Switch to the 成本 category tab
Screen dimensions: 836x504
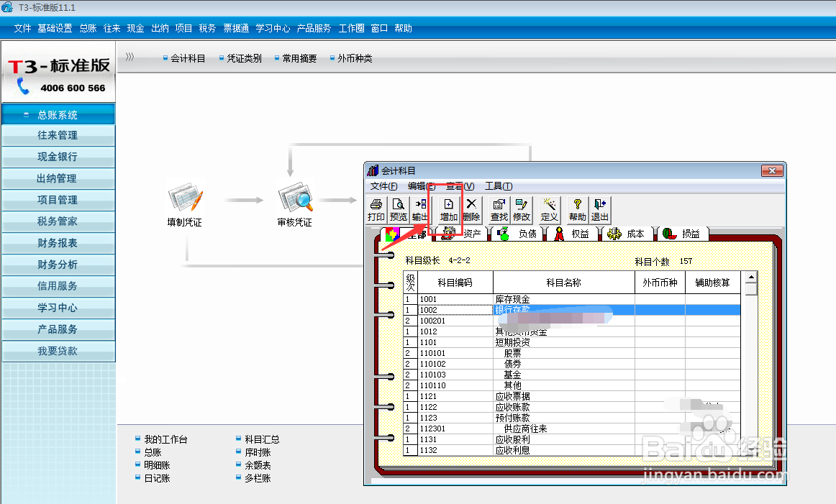[628, 234]
